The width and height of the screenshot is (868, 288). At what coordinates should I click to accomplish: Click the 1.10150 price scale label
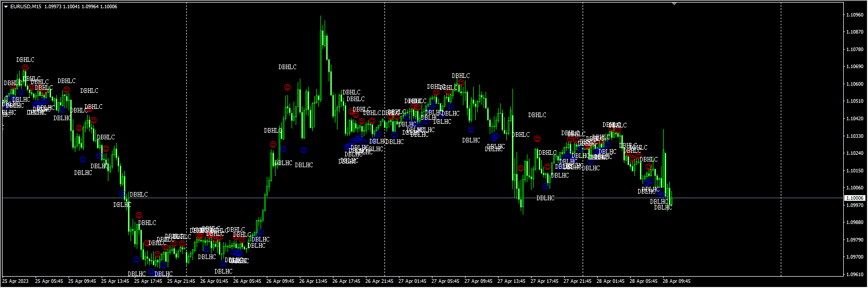tap(855, 171)
